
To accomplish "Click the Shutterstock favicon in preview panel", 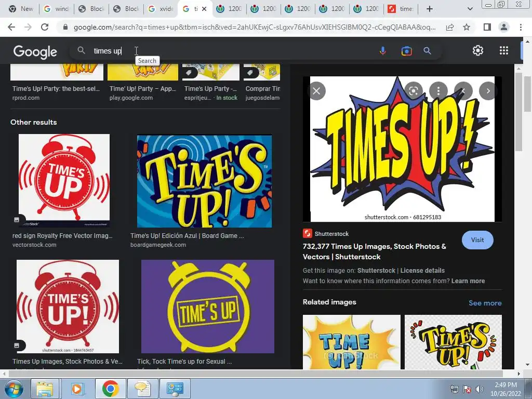I will pyautogui.click(x=307, y=233).
